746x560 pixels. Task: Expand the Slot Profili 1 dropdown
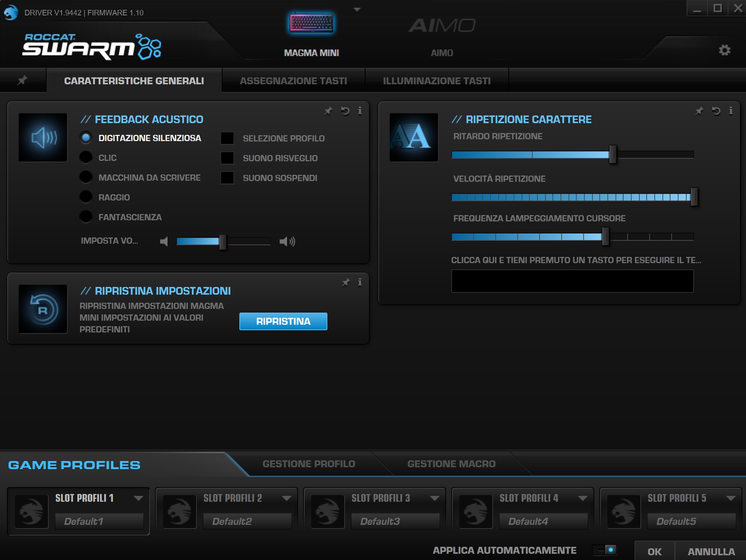pyautogui.click(x=139, y=498)
